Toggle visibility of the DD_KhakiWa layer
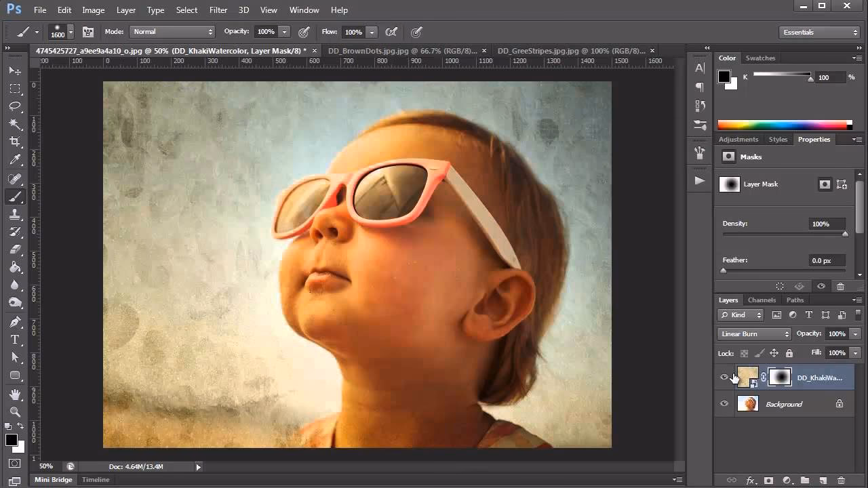Viewport: 868px width, 488px height. point(724,377)
